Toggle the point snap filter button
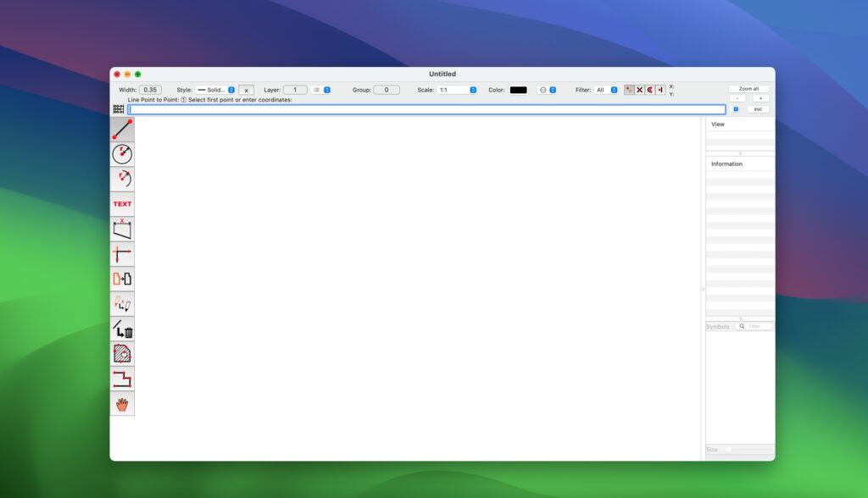 click(629, 89)
